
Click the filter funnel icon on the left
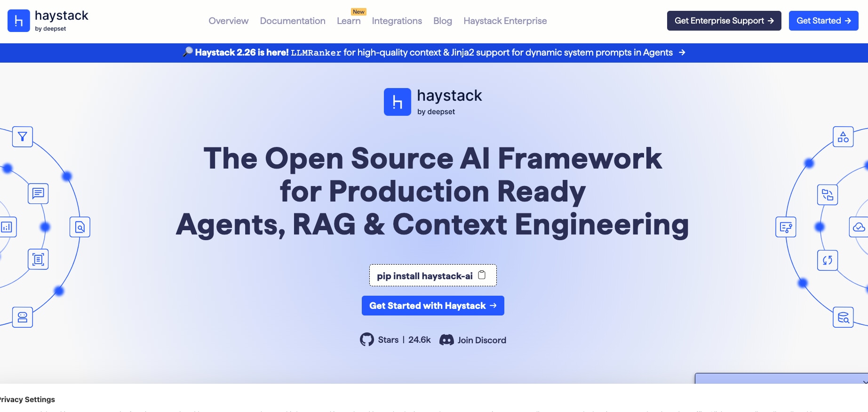coord(22,137)
